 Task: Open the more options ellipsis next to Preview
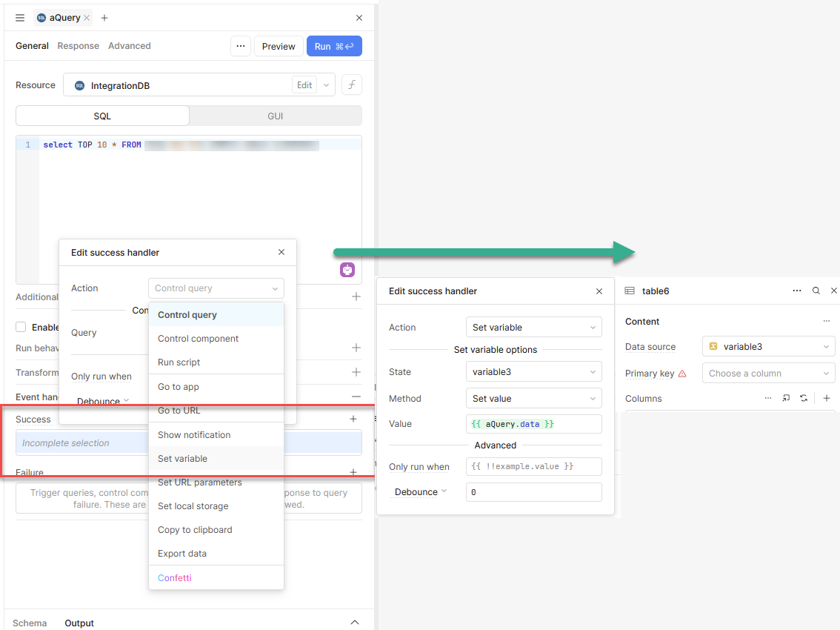[241, 46]
